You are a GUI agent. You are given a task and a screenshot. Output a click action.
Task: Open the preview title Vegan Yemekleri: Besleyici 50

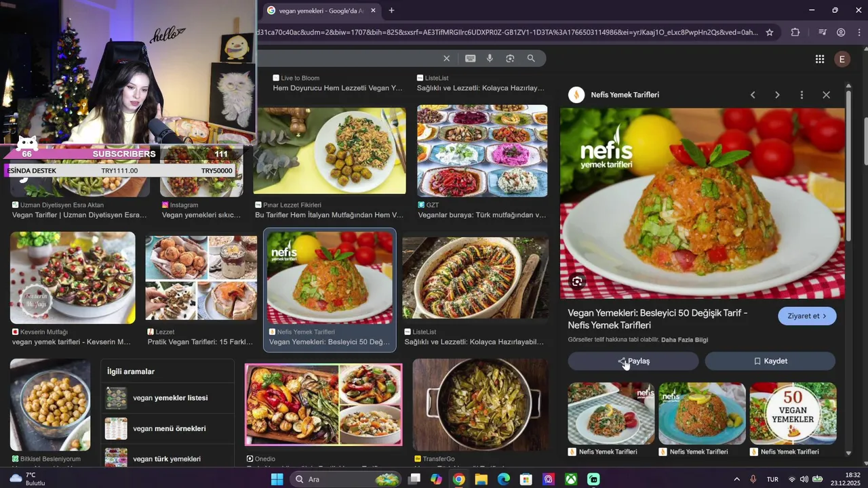click(658, 319)
